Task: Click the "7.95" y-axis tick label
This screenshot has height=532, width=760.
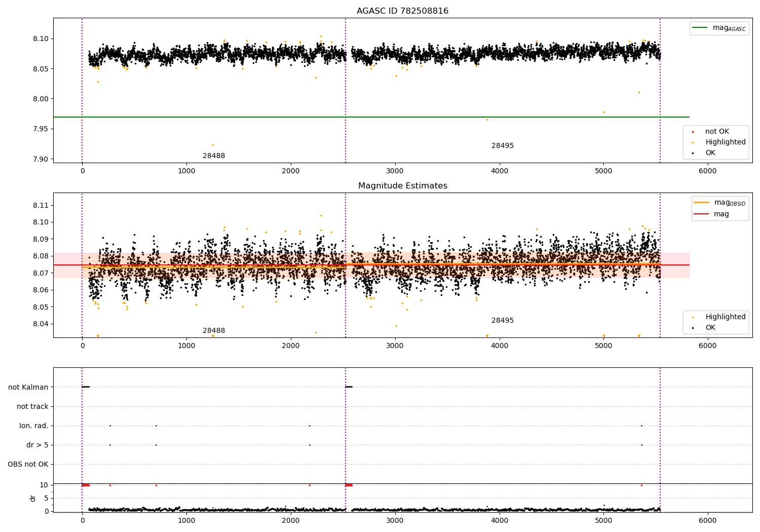Action: coord(41,129)
